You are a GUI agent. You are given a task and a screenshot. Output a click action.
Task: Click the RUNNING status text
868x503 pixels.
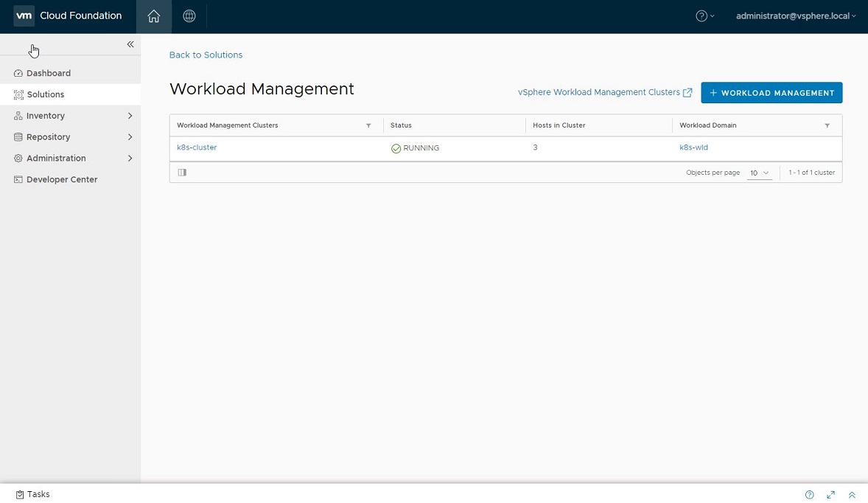[421, 148]
